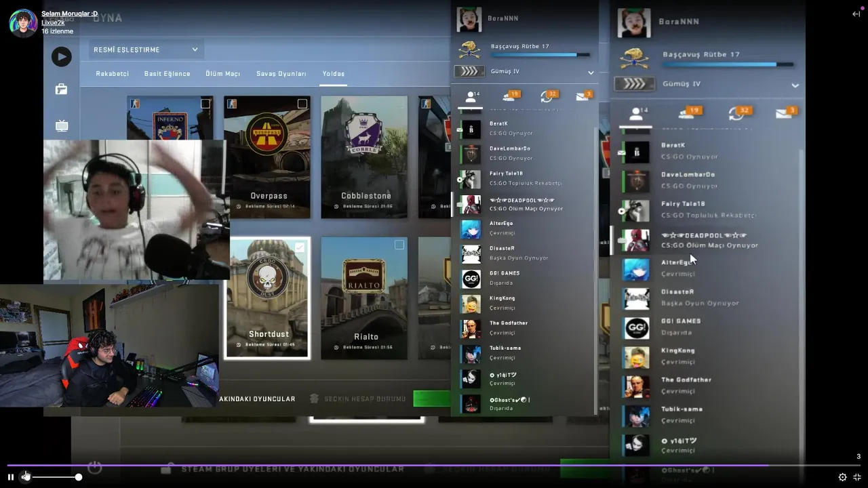
Task: Click The Godfather avatar in enlarged list
Action: point(637,386)
